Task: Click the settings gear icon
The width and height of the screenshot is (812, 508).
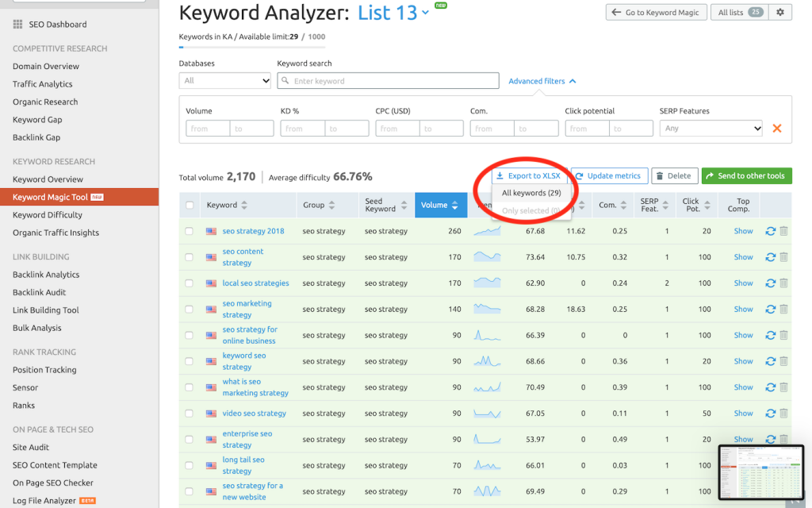Action: (780, 12)
